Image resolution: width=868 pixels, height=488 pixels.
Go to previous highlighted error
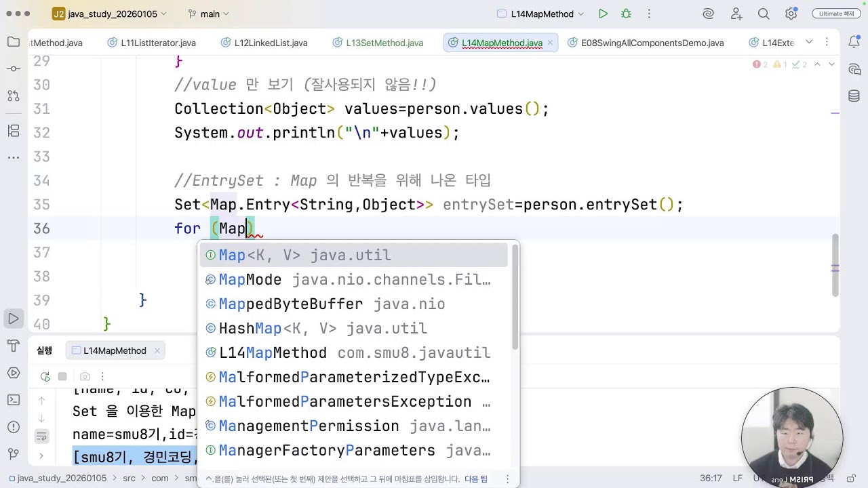point(817,64)
